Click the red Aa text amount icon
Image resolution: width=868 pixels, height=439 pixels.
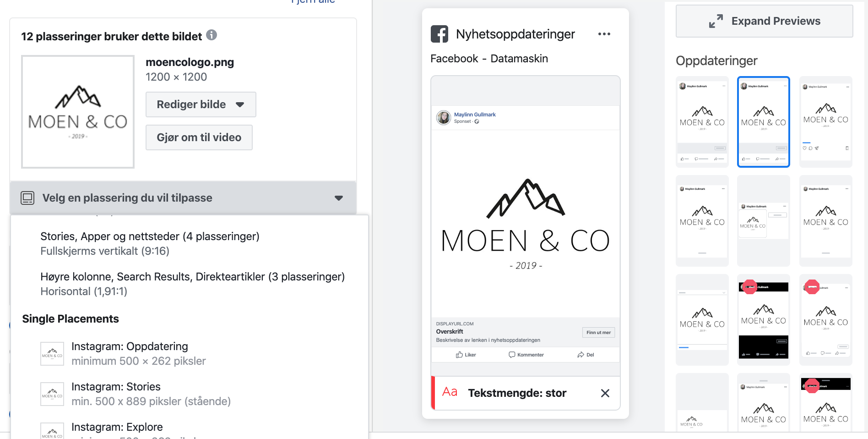450,392
